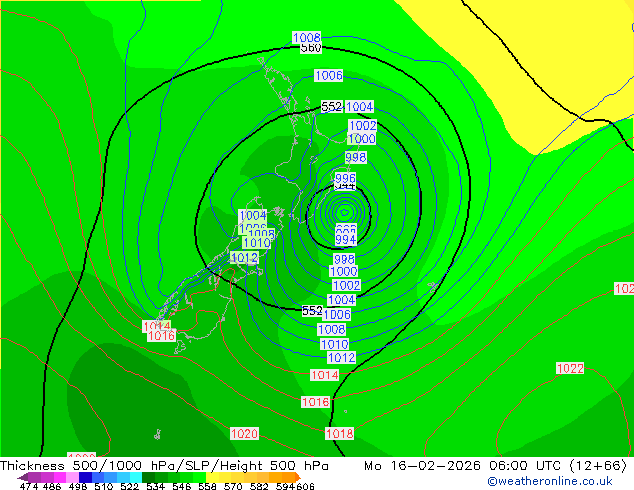Click the purple arrow start of legend
634x490 pixels.
click(x=23, y=477)
